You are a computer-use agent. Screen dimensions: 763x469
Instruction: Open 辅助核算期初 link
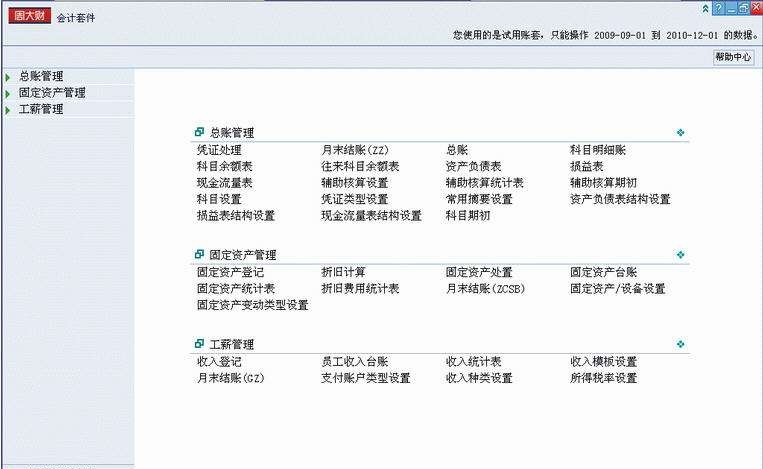tap(603, 183)
